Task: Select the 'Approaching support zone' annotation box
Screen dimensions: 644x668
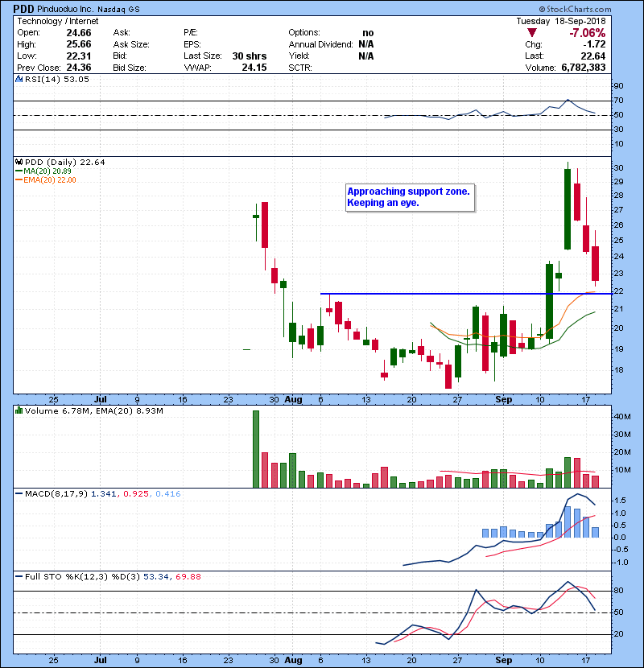Action: [x=409, y=197]
